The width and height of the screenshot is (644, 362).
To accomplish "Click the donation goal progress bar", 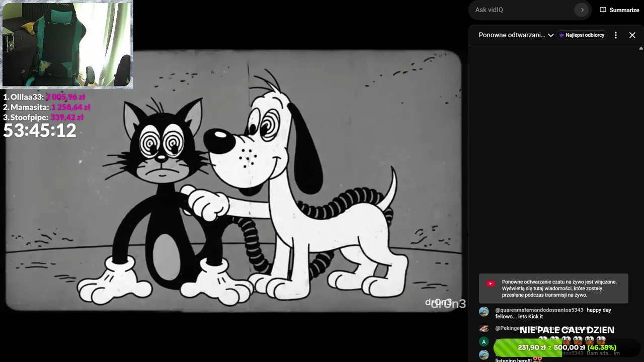I will [x=567, y=347].
